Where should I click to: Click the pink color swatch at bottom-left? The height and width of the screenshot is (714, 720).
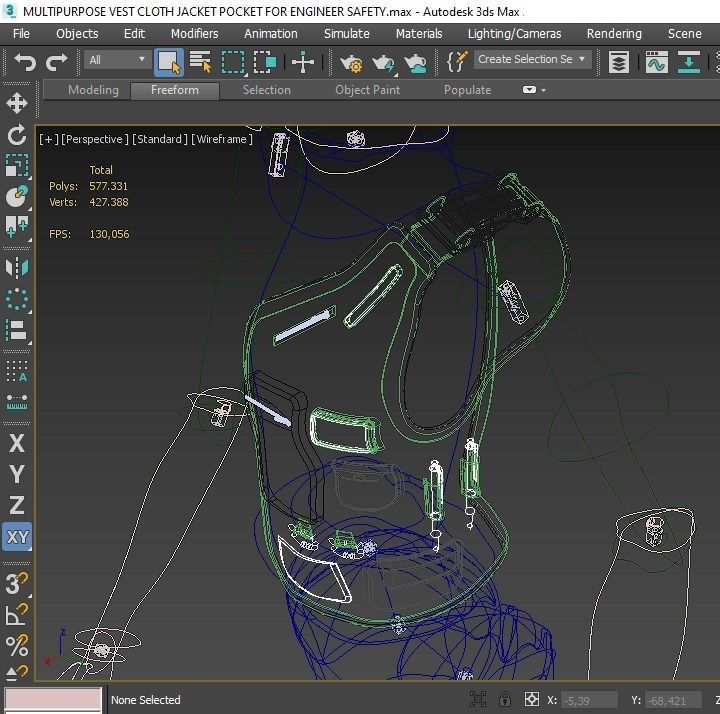(x=53, y=699)
